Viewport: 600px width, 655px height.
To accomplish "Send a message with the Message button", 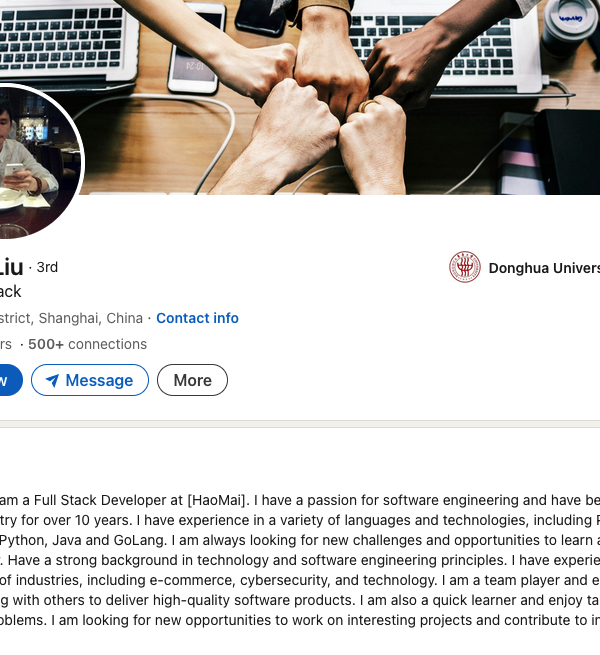I will click(x=90, y=380).
